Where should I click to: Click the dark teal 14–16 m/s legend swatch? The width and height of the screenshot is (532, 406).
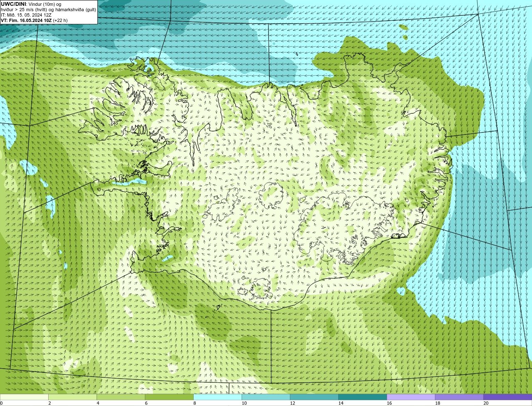[x=363, y=397]
